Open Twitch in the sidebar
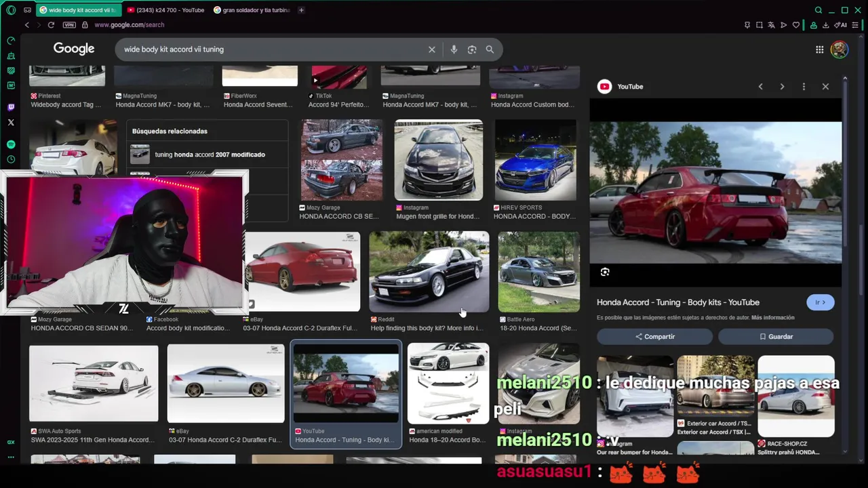This screenshot has width=868, height=488. (11, 107)
